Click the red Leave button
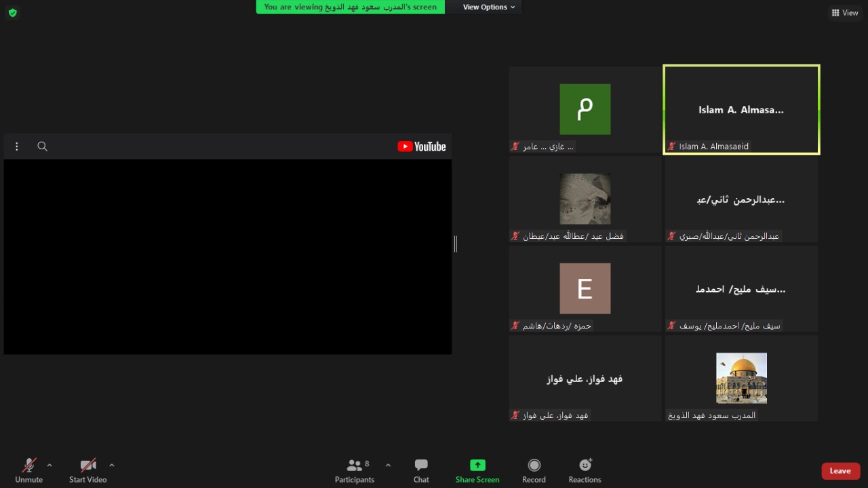The width and height of the screenshot is (868, 488). click(x=840, y=471)
